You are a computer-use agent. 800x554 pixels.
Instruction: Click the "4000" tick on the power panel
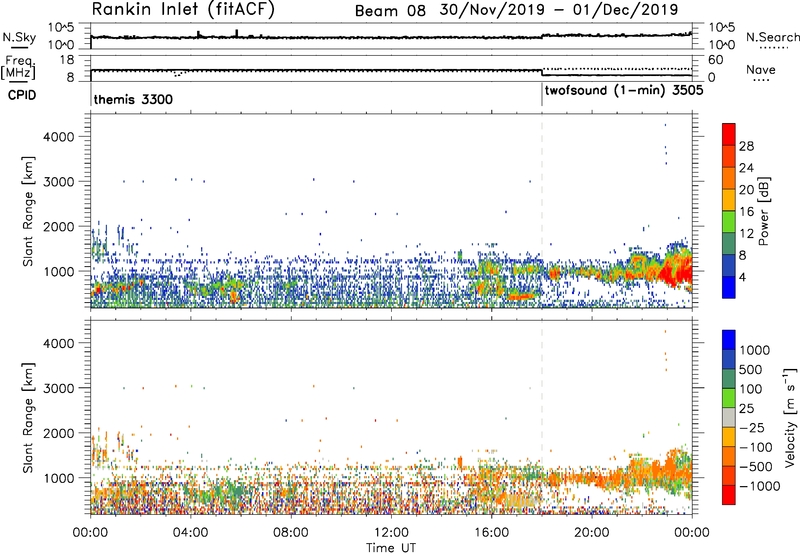[59, 137]
